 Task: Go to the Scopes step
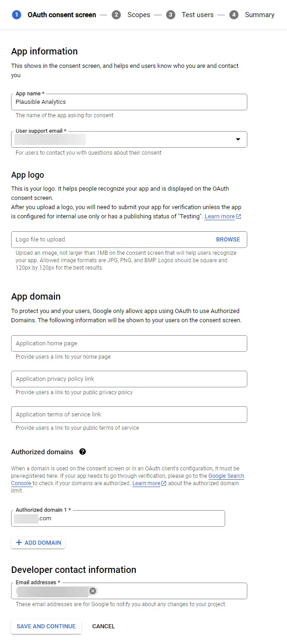pos(139,15)
